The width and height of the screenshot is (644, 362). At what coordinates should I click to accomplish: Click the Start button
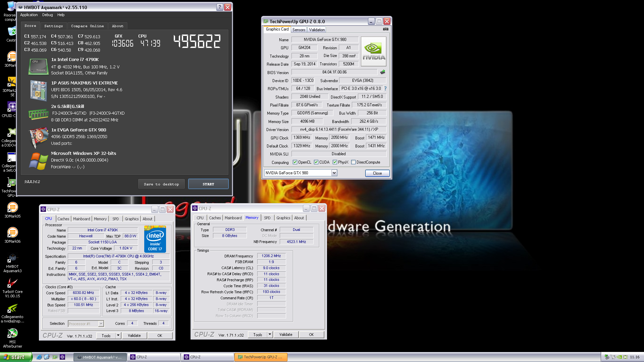click(16, 357)
